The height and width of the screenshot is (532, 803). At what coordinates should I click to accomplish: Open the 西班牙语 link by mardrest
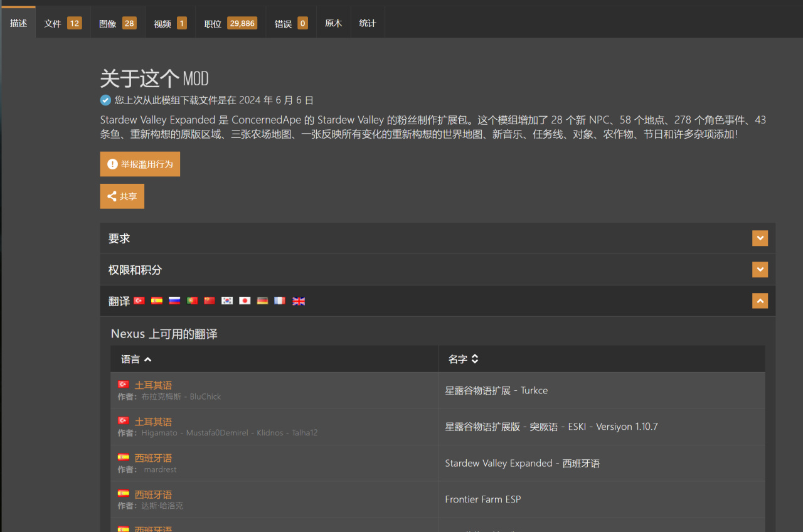click(x=153, y=458)
